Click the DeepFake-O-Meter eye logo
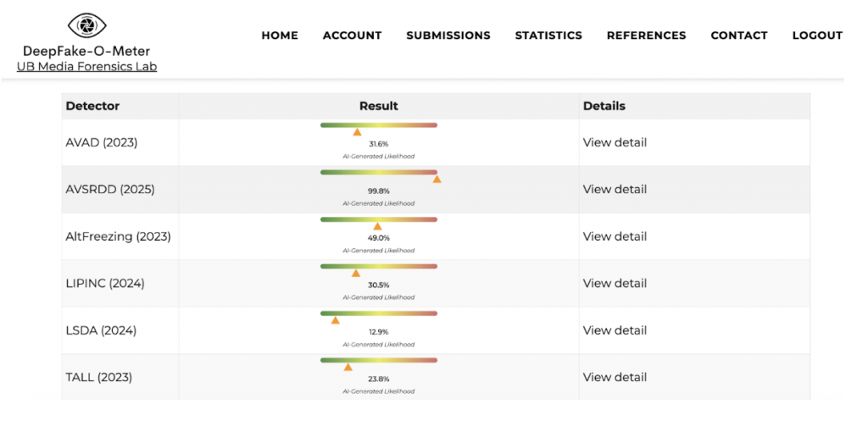868x421 pixels. point(86,25)
